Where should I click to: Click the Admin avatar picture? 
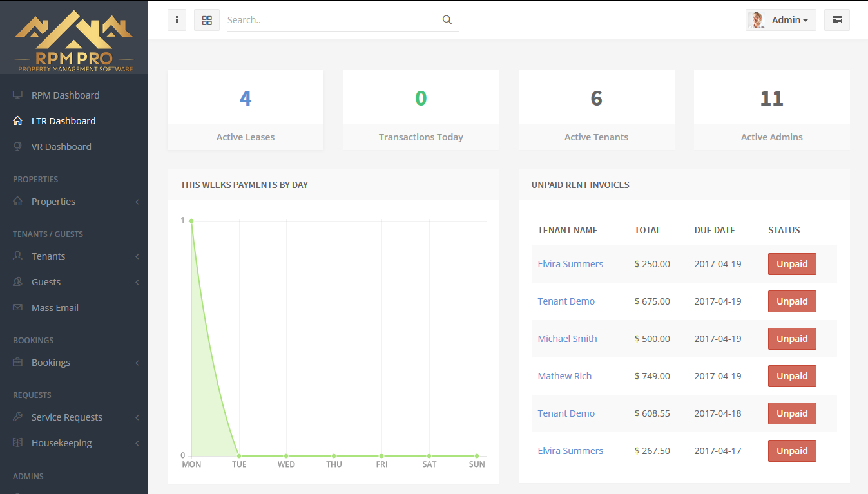pyautogui.click(x=757, y=20)
